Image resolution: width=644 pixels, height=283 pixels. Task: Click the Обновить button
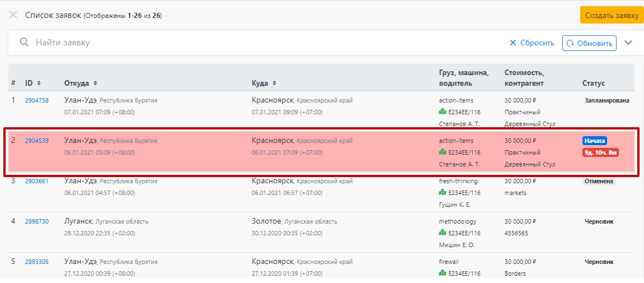589,43
